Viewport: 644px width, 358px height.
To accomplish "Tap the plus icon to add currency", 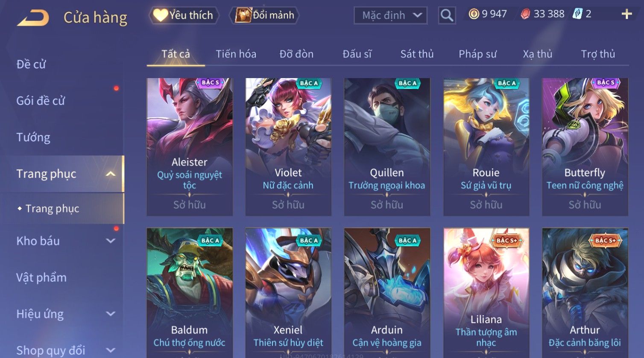I will (x=626, y=15).
